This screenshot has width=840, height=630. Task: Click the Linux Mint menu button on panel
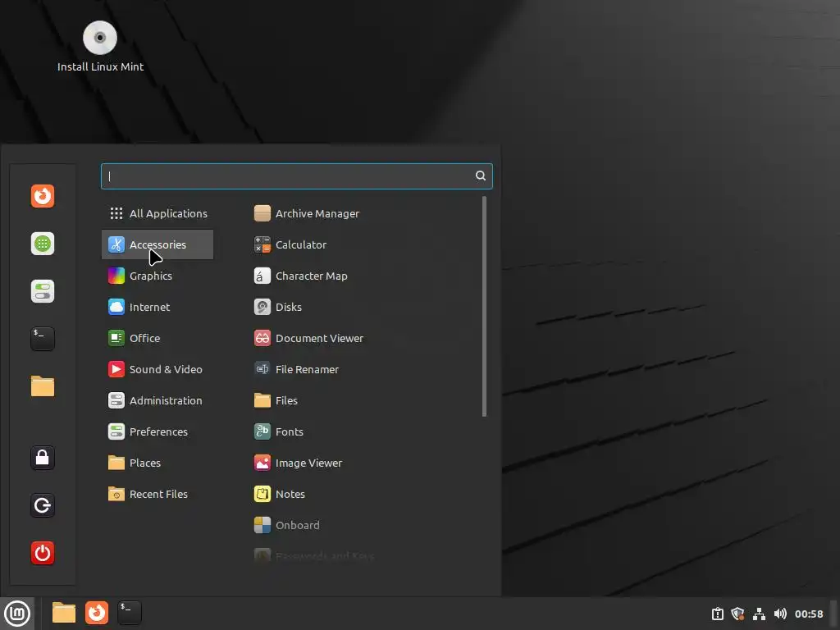pos(17,614)
